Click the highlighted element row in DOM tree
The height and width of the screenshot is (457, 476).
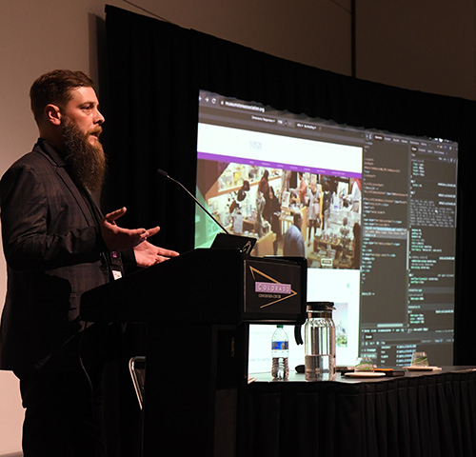385,232
